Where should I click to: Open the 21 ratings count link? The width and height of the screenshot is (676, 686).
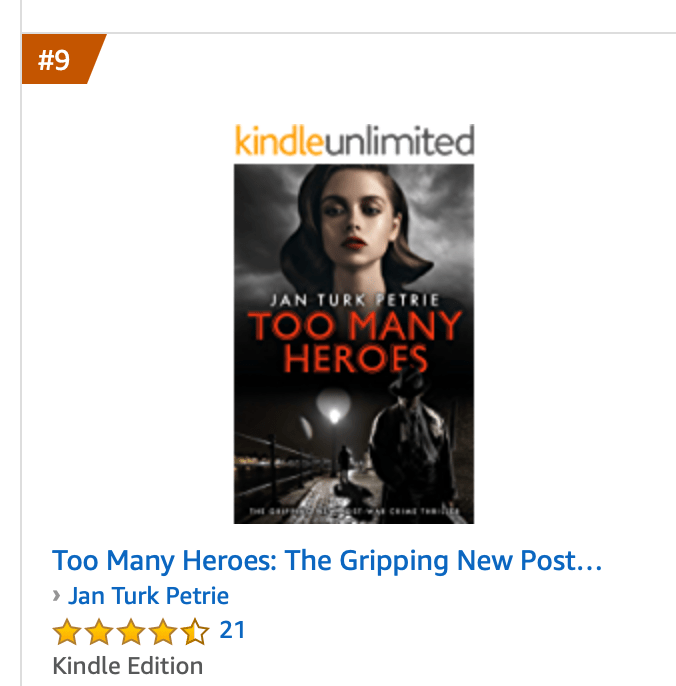[232, 630]
